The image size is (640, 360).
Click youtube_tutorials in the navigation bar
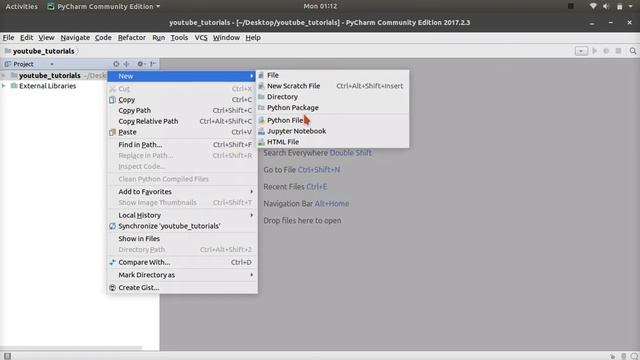point(43,51)
